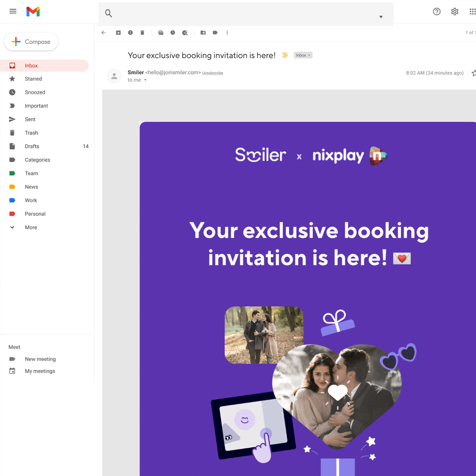Screen dimensions: 476x476
Task: Click the email headline 'Your exclusive booking invitation is here!'
Action: (x=309, y=244)
